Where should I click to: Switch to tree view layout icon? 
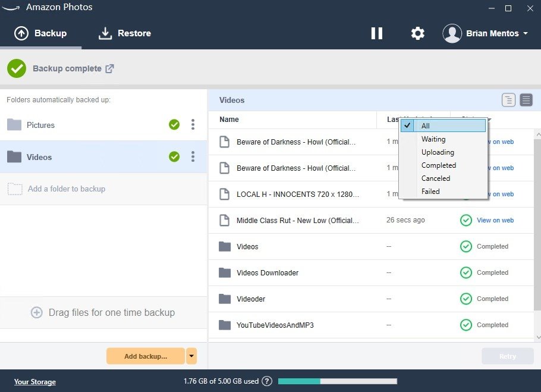click(x=508, y=100)
